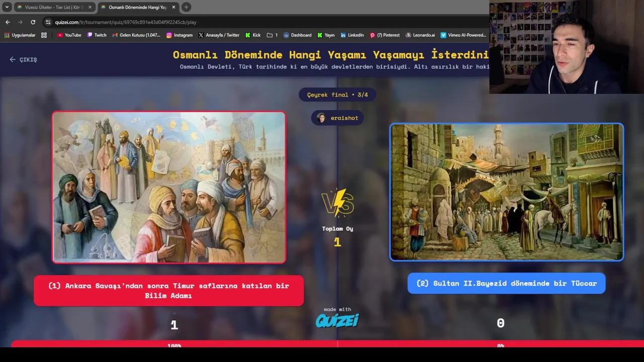Click the grid icon next to Uygulamalar
This screenshot has width=644, height=362.
[x=44, y=35]
